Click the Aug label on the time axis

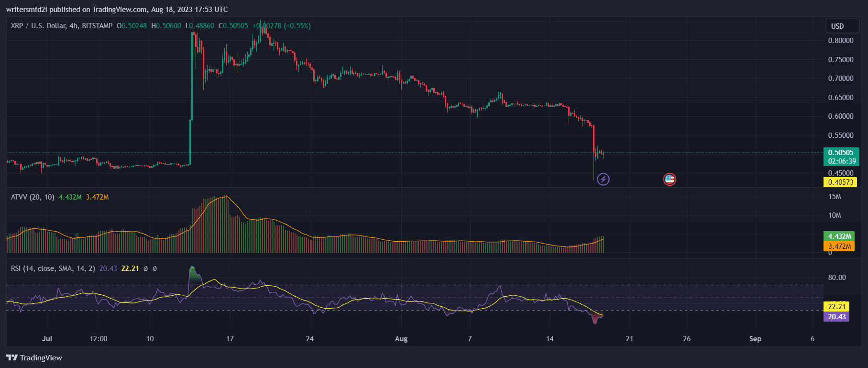click(x=401, y=339)
